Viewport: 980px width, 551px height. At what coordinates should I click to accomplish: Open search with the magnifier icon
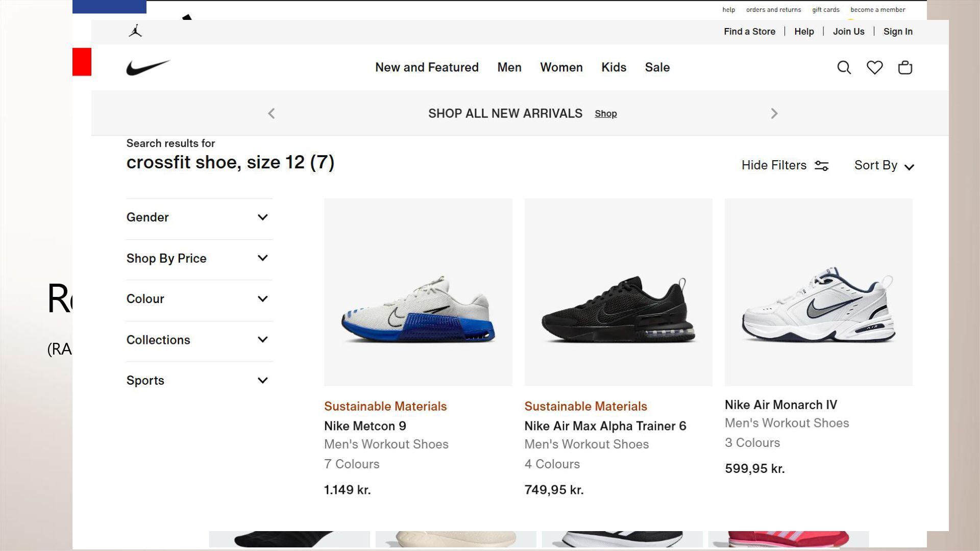pos(844,67)
